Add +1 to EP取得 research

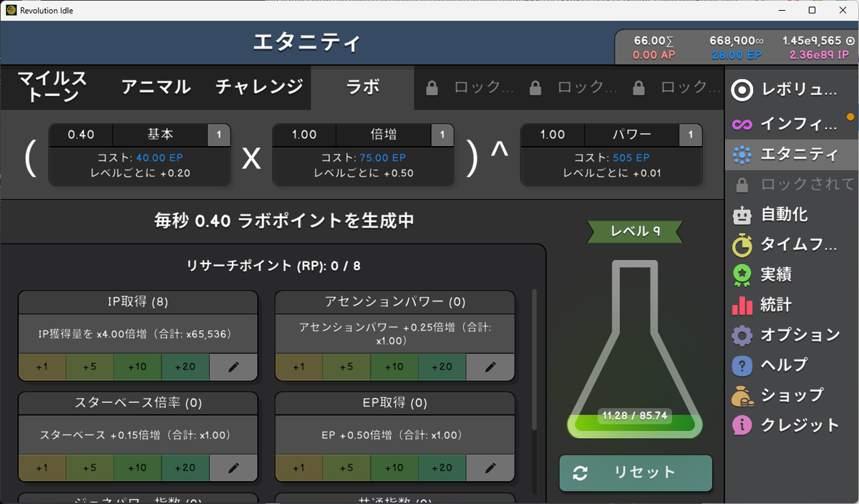[x=299, y=467]
